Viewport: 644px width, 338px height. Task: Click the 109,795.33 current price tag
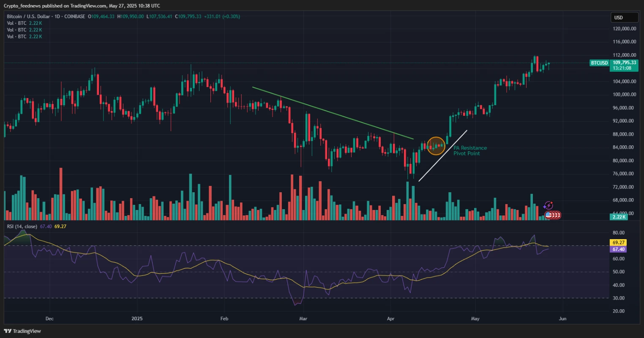pyautogui.click(x=625, y=63)
